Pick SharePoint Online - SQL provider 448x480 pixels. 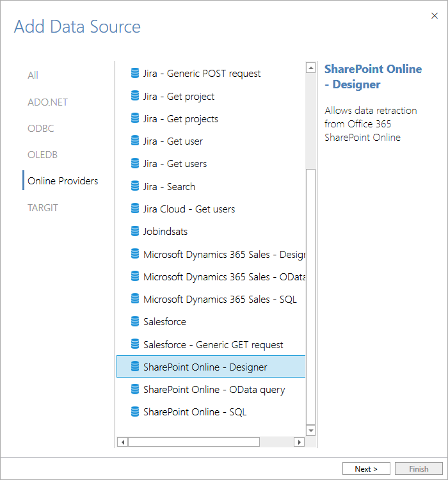tap(211, 412)
